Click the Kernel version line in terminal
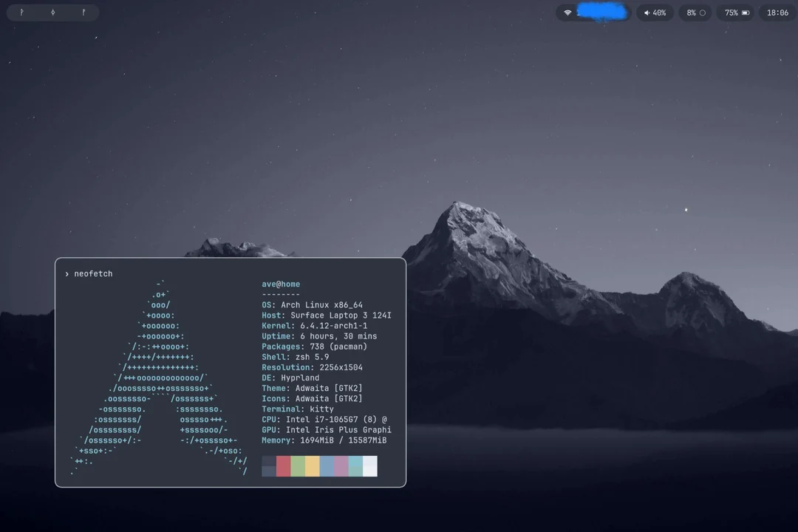Screen dimensions: 798x532 point(314,326)
